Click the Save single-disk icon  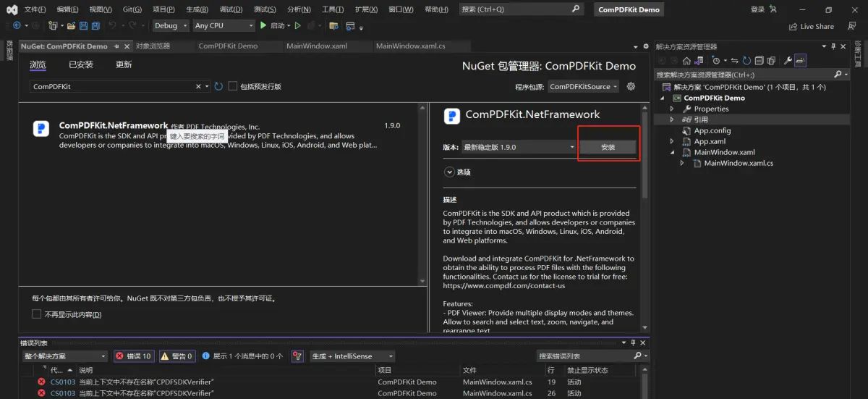coord(83,25)
